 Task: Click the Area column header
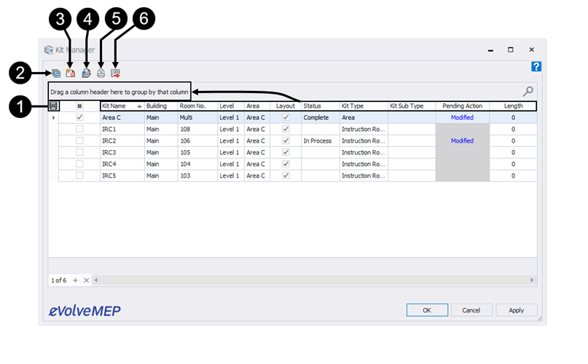click(257, 106)
